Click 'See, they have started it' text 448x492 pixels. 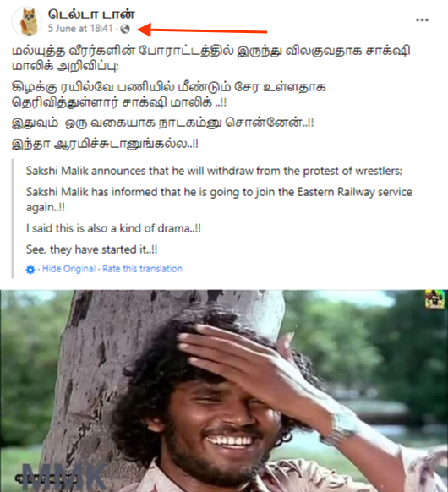pos(91,249)
